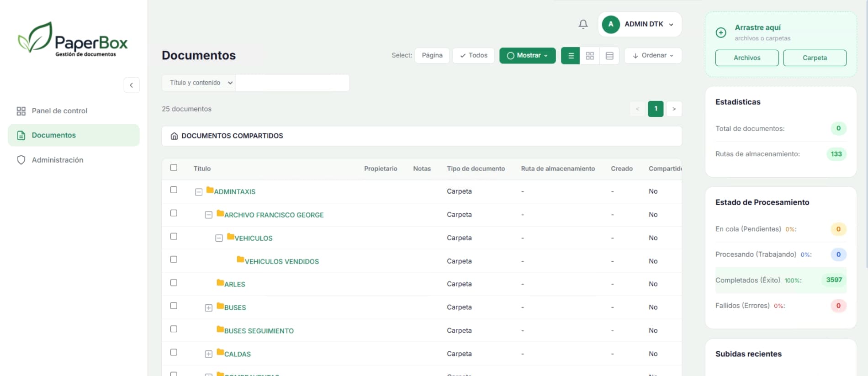
Task: Check the ARCHIVO FRANCISCO GEORGE row checkbox
Action: [174, 213]
